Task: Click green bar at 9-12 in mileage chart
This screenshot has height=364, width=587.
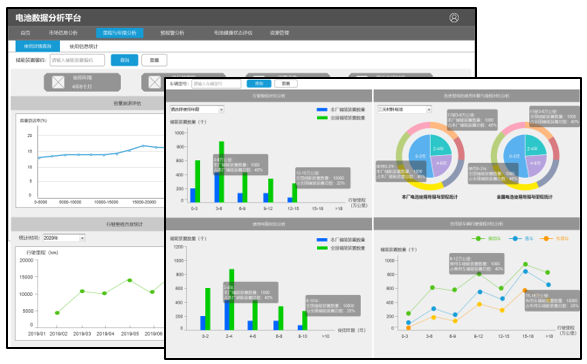Action: [271, 191]
